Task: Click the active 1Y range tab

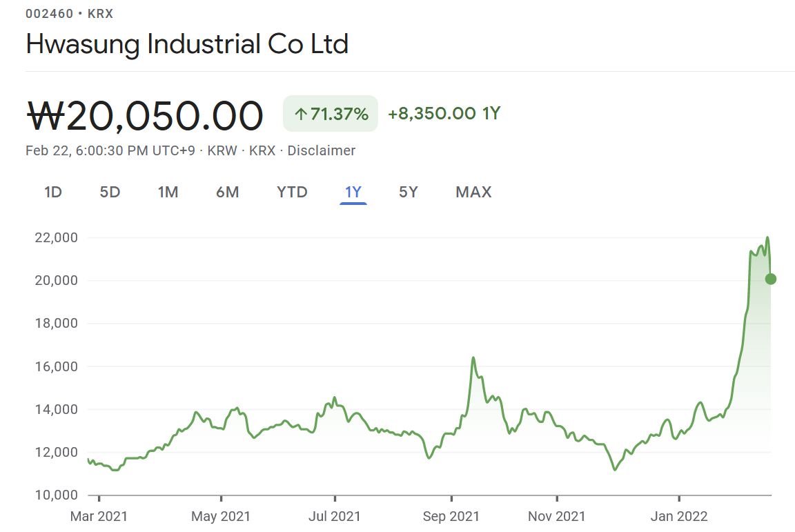Action: (x=353, y=192)
